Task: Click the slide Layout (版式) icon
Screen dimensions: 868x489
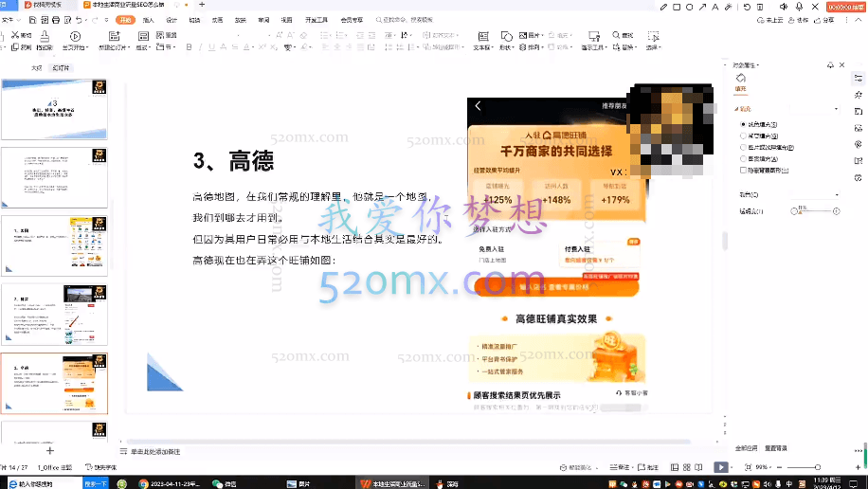Action: (143, 37)
